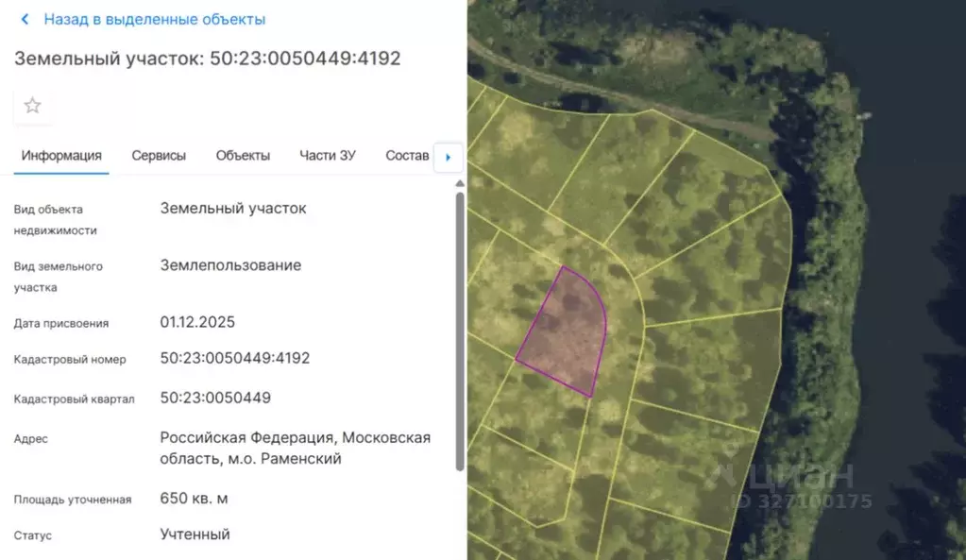
Task: Click the date 01.12.2025
Action: (x=197, y=321)
